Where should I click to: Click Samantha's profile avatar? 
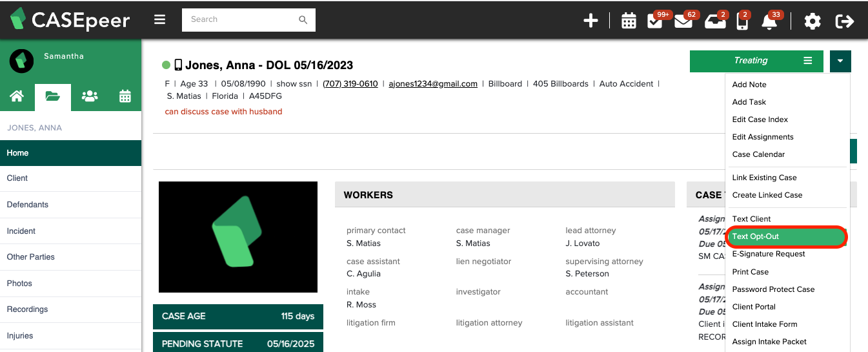tap(21, 61)
